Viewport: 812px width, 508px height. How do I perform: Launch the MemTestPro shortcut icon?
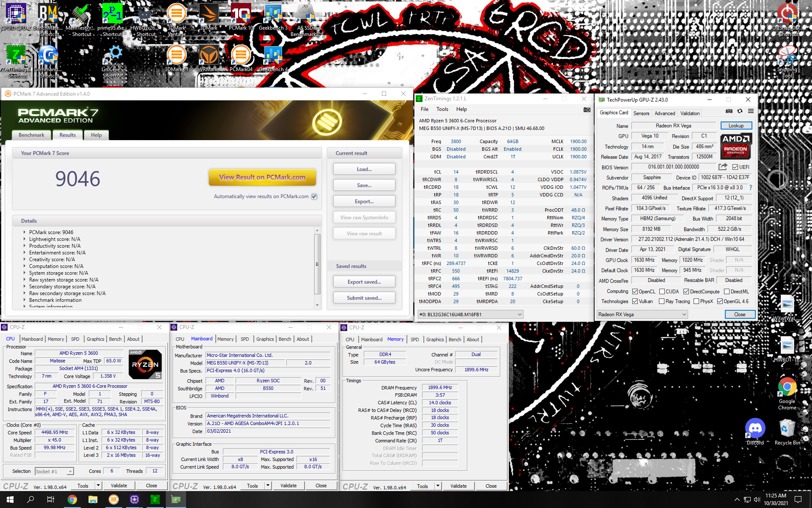pyautogui.click(x=80, y=19)
